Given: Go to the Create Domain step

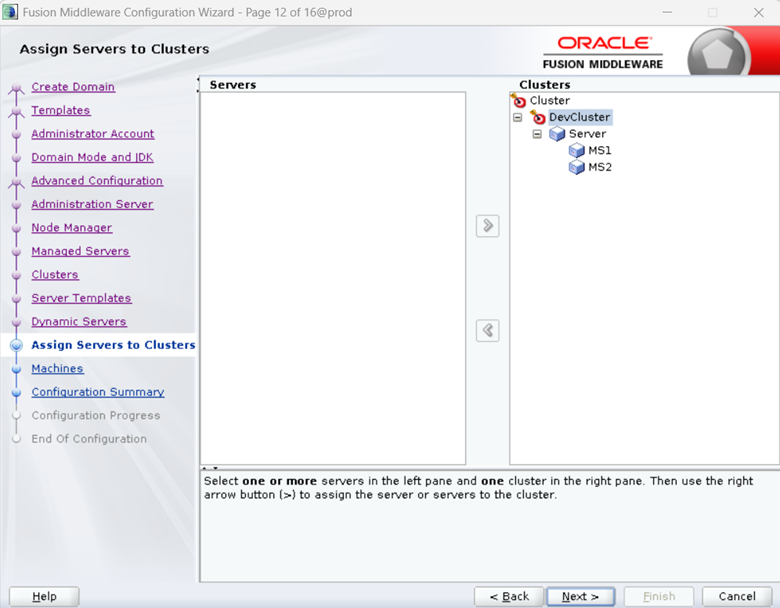Looking at the screenshot, I should [x=73, y=87].
